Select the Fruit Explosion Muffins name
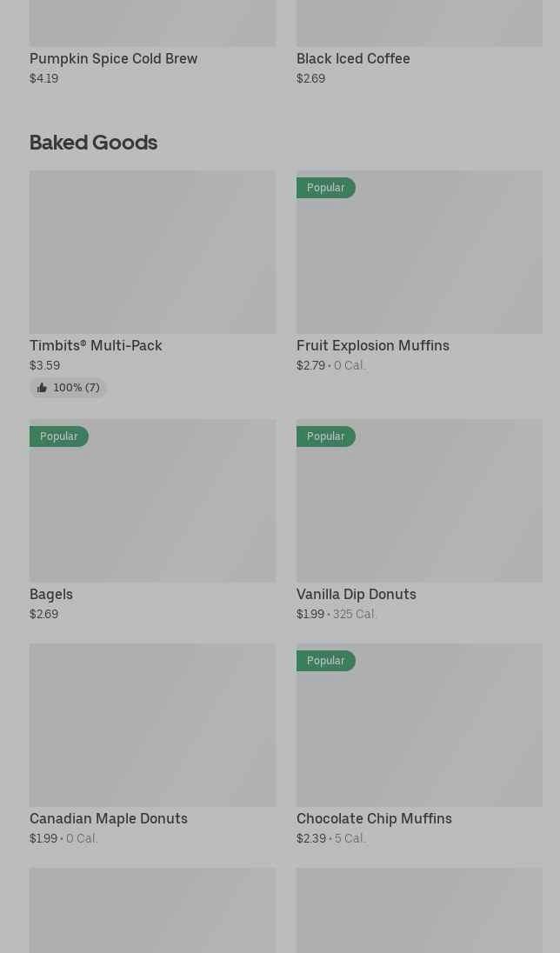This screenshot has width=560, height=953. [x=373, y=345]
